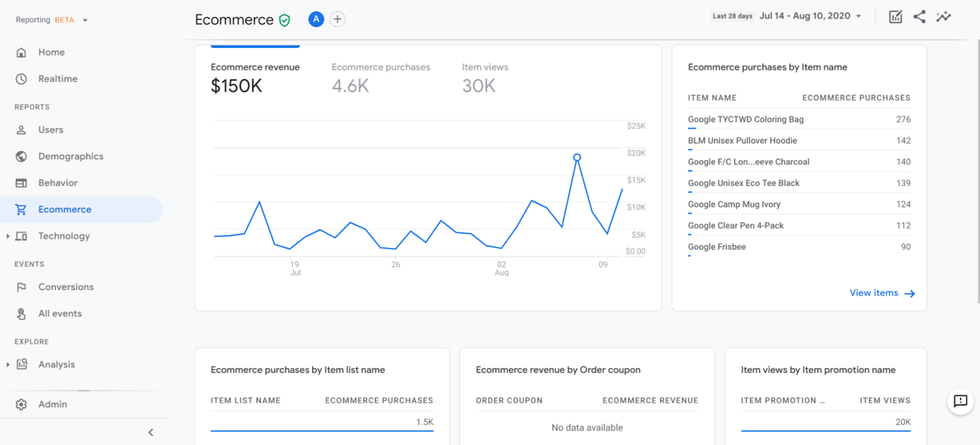
Task: Click the ECOMMERCE REVENUE column header
Action: (650, 401)
